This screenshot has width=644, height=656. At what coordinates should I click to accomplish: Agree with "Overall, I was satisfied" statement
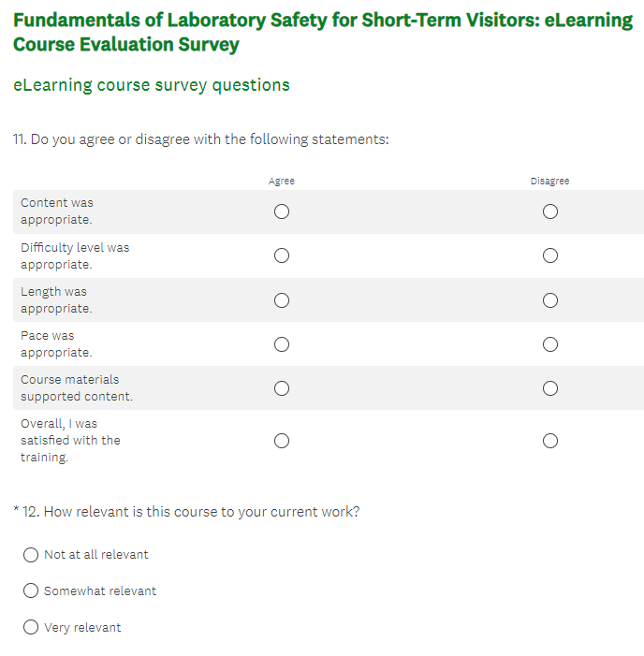click(x=282, y=441)
